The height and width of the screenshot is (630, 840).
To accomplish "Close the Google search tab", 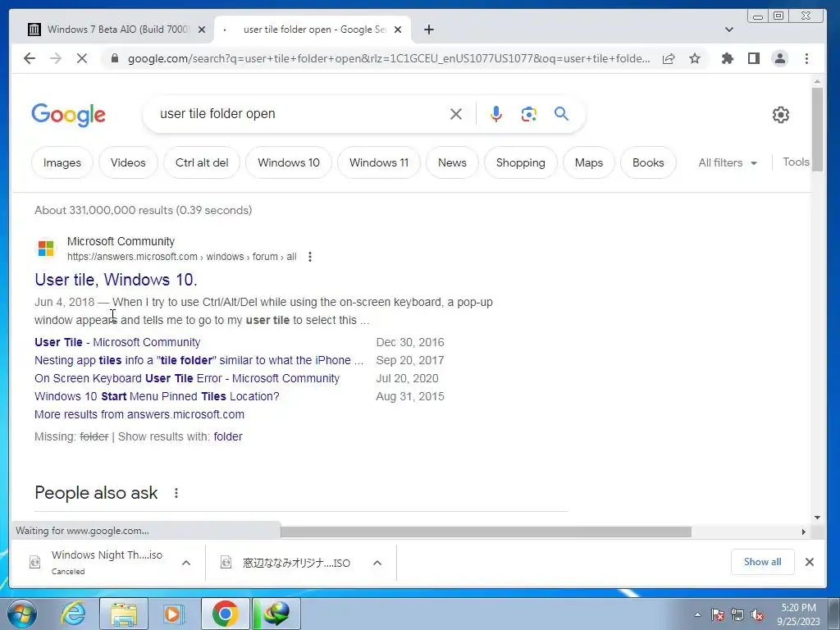I will [398, 30].
